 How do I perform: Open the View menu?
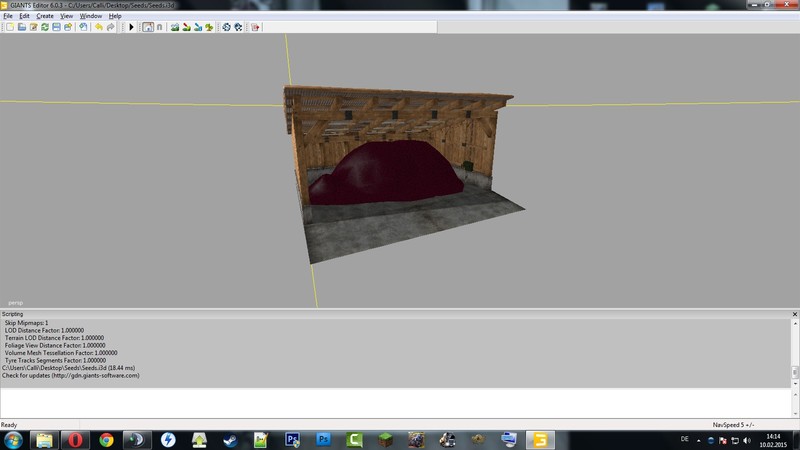pyautogui.click(x=66, y=16)
